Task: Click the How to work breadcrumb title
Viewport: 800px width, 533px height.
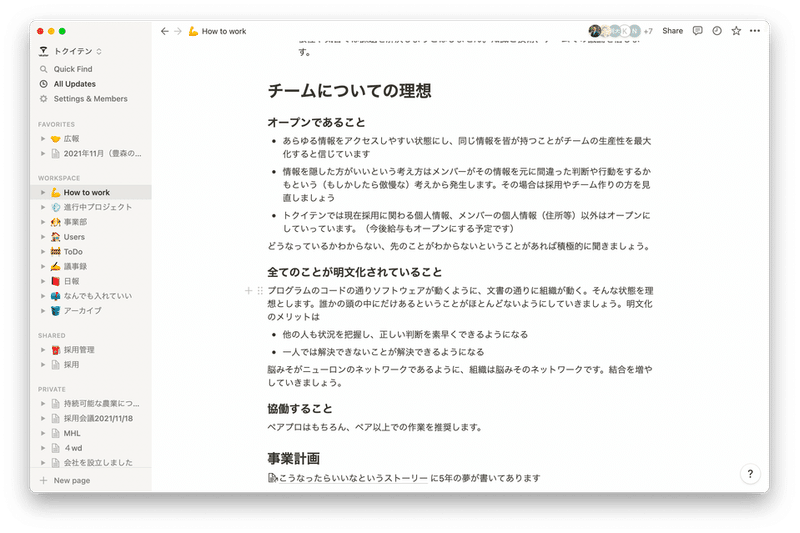Action: [224, 31]
